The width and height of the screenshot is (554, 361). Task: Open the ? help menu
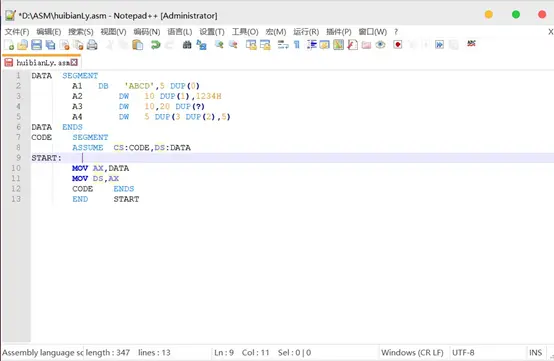click(x=396, y=32)
